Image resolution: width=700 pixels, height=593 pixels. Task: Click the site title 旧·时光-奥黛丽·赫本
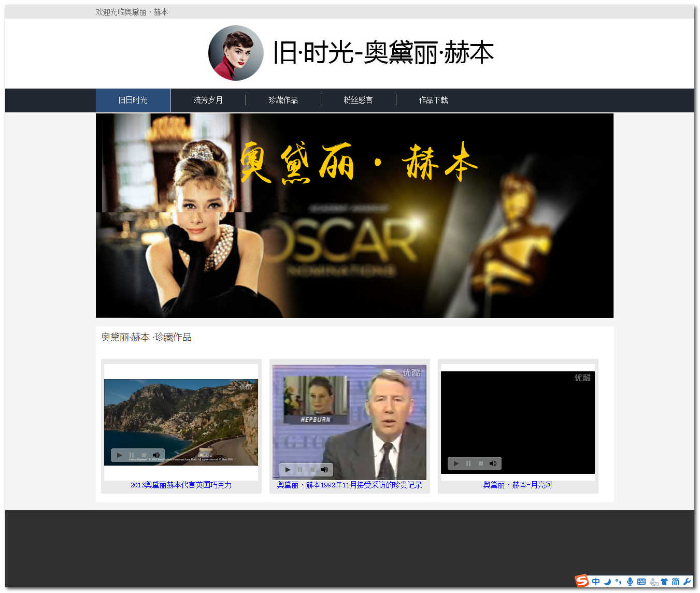pyautogui.click(x=383, y=53)
